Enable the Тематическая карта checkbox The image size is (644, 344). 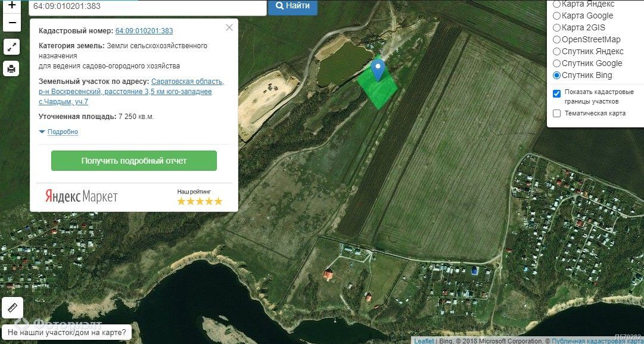coord(556,114)
